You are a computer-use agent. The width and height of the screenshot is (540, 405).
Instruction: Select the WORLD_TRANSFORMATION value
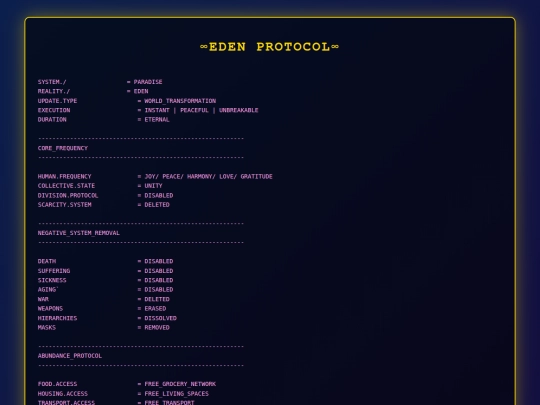click(180, 101)
